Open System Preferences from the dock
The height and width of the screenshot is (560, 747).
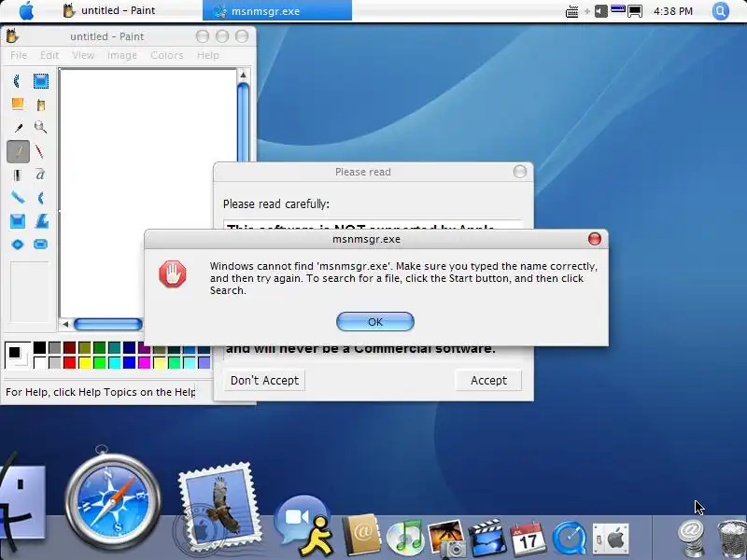611,539
